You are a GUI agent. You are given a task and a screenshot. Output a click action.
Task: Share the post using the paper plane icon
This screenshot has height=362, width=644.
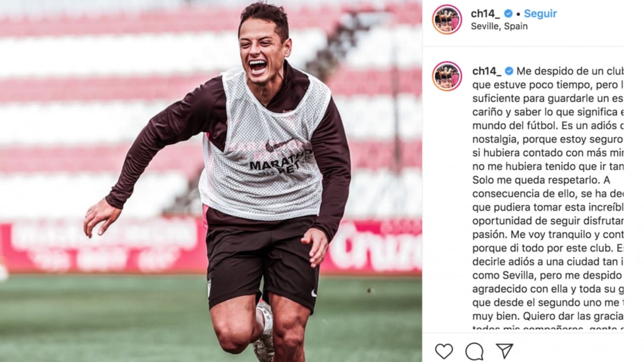click(504, 350)
